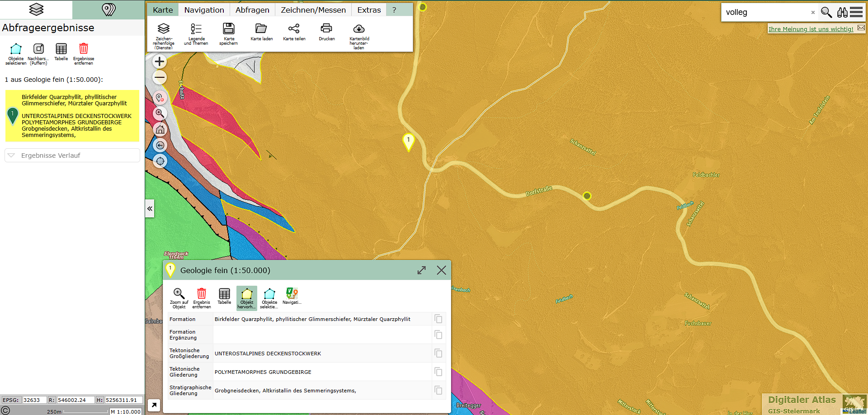Image resolution: width=868 pixels, height=415 pixels.
Task: Click the binoculars icon
Action: point(842,12)
